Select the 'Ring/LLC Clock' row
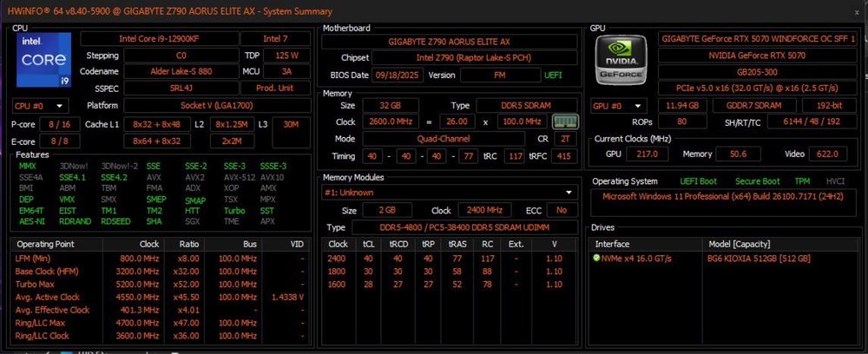The width and height of the screenshot is (868, 354). [160, 336]
